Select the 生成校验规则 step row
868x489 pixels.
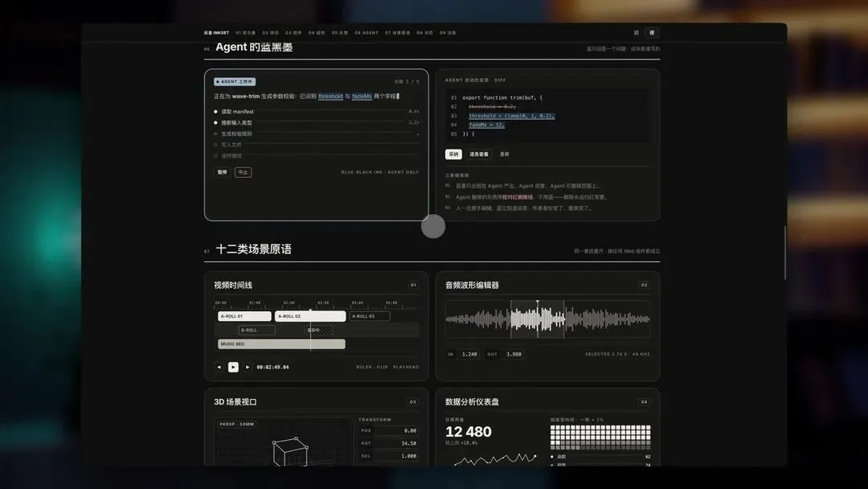pos(316,134)
